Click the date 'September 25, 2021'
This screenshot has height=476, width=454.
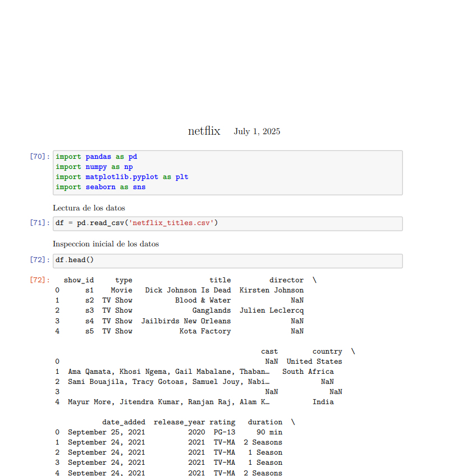(107, 432)
